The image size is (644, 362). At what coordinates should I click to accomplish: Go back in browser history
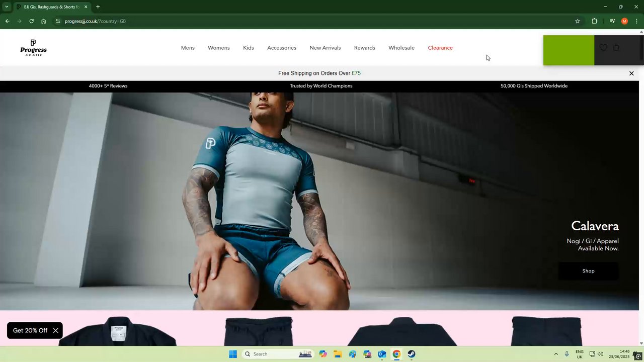[7, 21]
